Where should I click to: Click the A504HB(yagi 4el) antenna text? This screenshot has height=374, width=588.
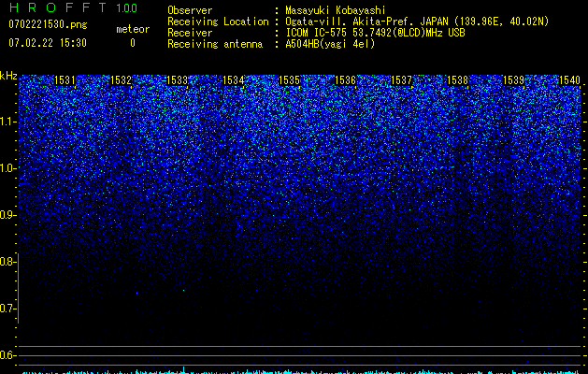(330, 44)
